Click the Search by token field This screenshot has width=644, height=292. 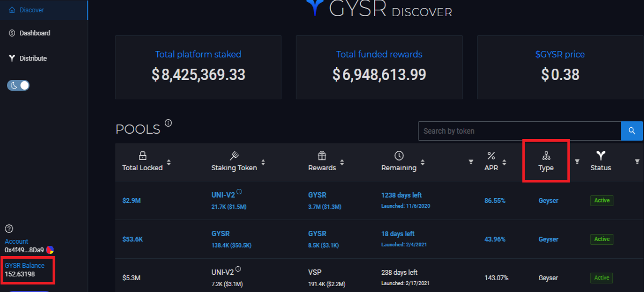(519, 131)
